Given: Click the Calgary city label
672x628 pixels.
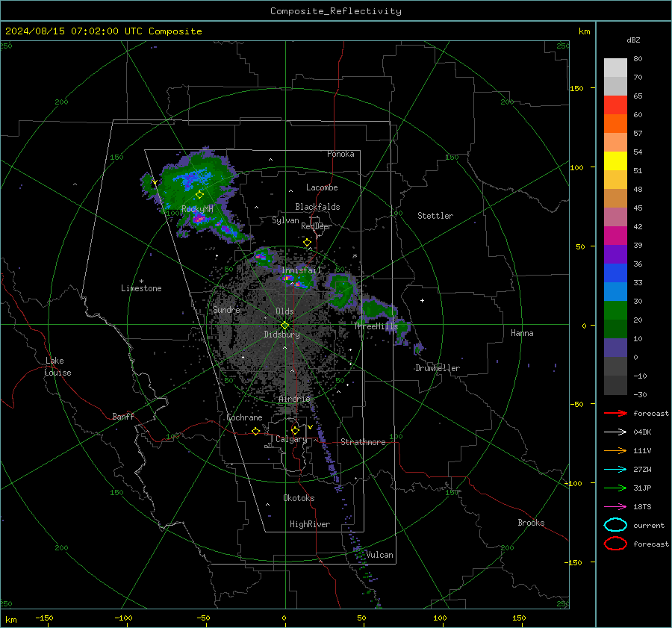Looking at the screenshot, I should (x=291, y=439).
